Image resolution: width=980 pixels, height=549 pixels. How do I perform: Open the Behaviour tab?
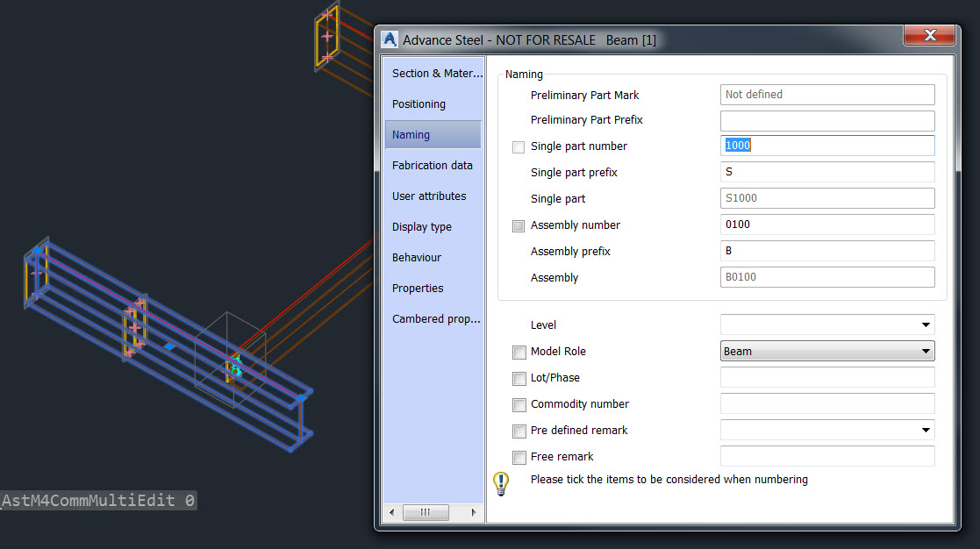click(x=417, y=258)
